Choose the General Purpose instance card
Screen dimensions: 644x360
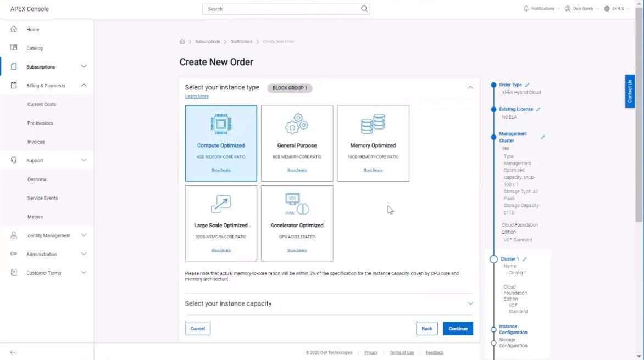point(297,143)
